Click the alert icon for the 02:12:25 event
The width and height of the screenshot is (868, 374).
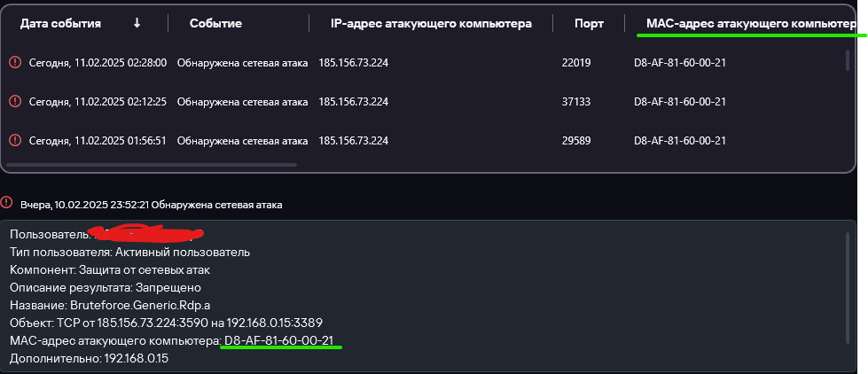15,102
